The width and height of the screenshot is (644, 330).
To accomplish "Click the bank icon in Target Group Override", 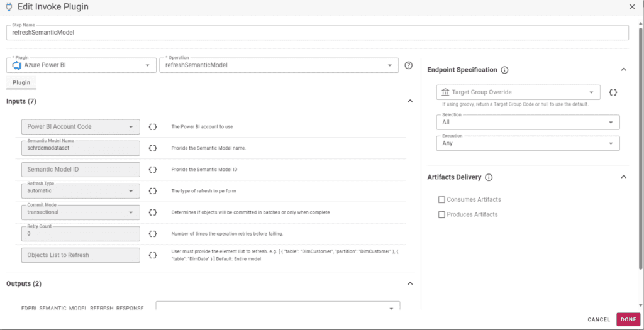I will pyautogui.click(x=445, y=92).
